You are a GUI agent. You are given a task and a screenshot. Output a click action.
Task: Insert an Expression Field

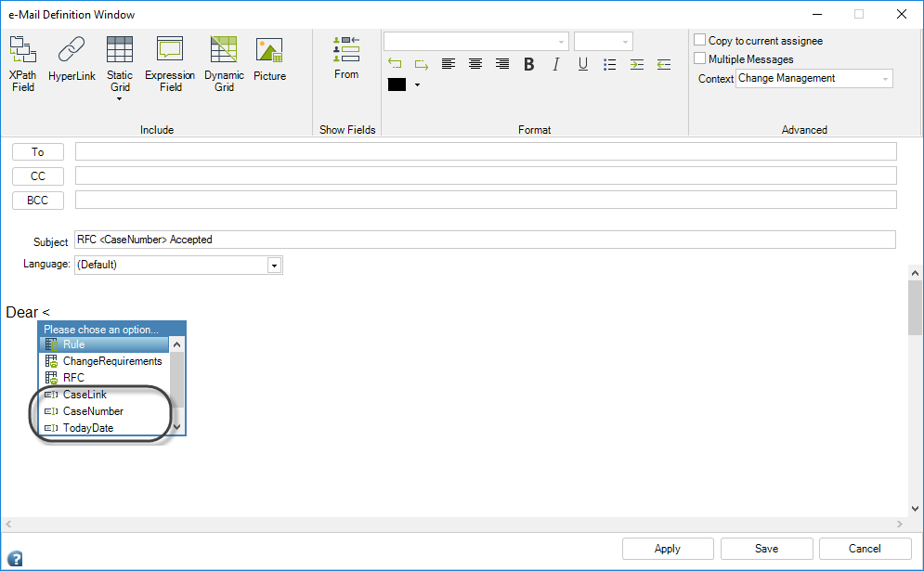coord(170,64)
